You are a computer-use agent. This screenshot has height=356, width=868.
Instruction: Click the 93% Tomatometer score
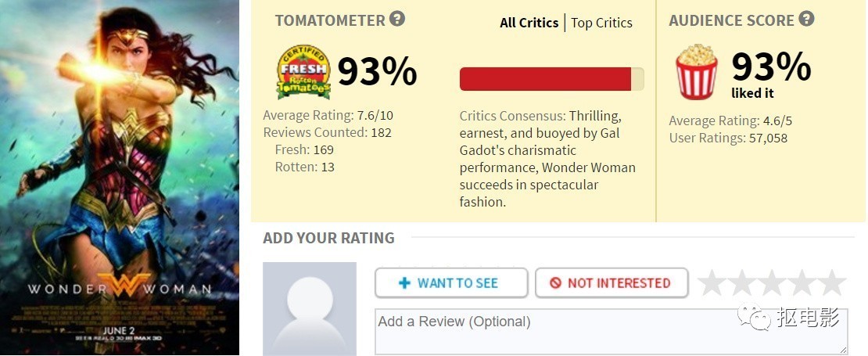pyautogui.click(x=377, y=72)
